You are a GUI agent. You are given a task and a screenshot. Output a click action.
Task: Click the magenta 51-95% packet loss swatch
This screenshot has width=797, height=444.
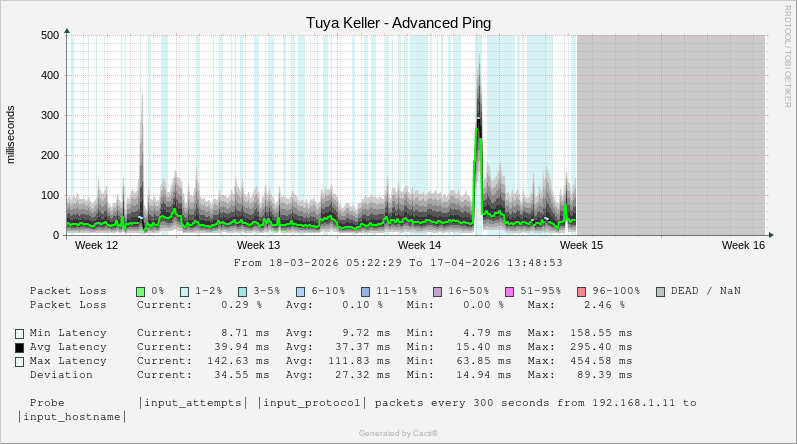click(x=509, y=291)
